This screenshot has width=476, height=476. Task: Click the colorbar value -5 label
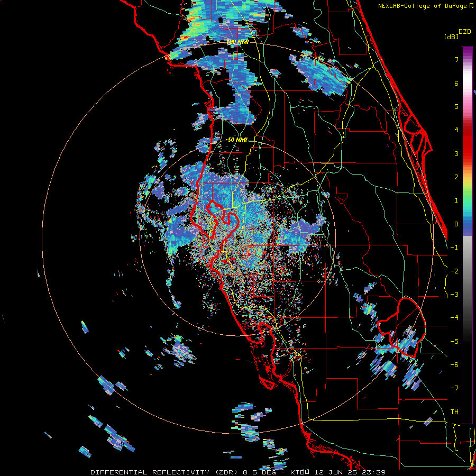tap(454, 342)
